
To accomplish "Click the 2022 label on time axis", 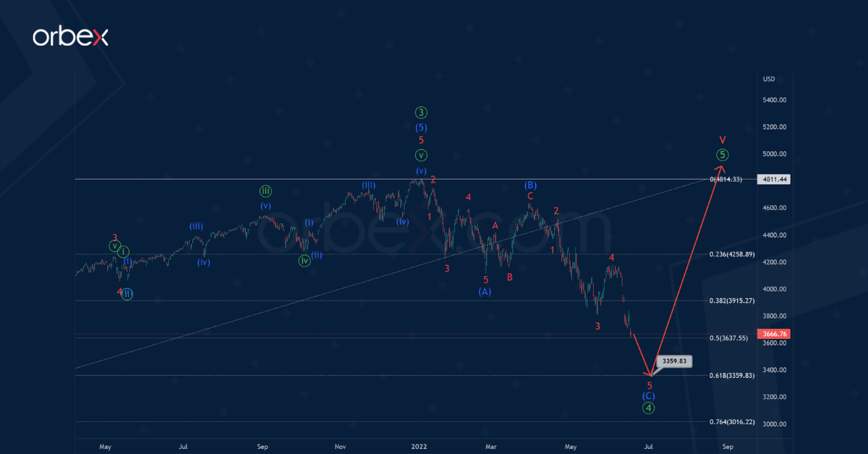I will click(420, 447).
